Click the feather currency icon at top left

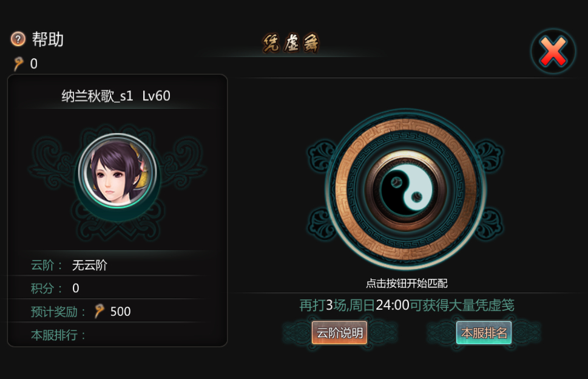(18, 64)
